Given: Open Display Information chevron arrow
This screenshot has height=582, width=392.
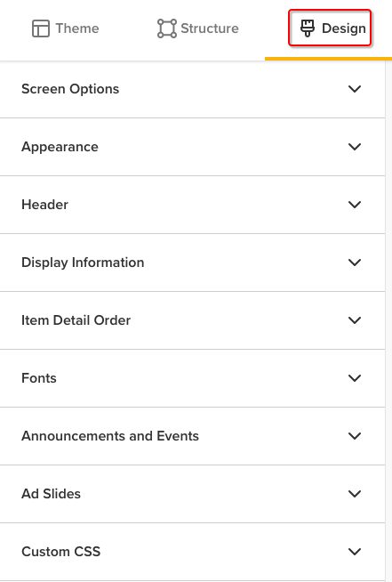Looking at the screenshot, I should (355, 263).
